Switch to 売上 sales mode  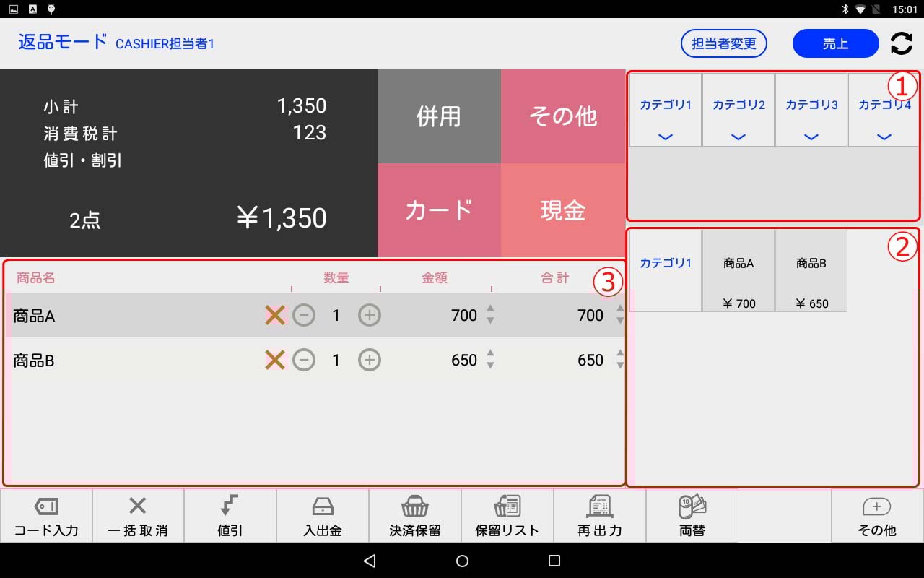tap(835, 43)
